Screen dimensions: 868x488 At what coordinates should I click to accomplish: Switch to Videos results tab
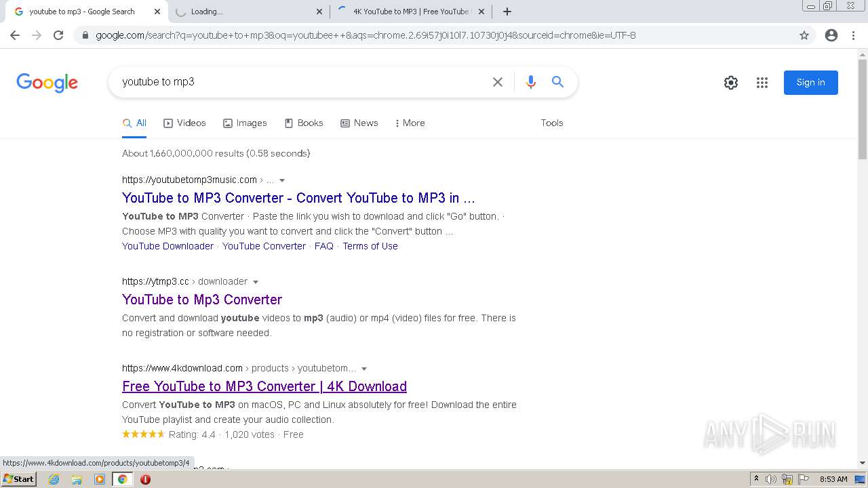(x=184, y=123)
